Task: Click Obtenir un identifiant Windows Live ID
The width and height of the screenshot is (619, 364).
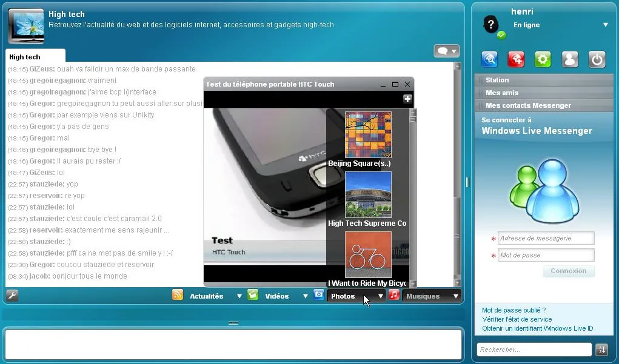Action: (537, 328)
